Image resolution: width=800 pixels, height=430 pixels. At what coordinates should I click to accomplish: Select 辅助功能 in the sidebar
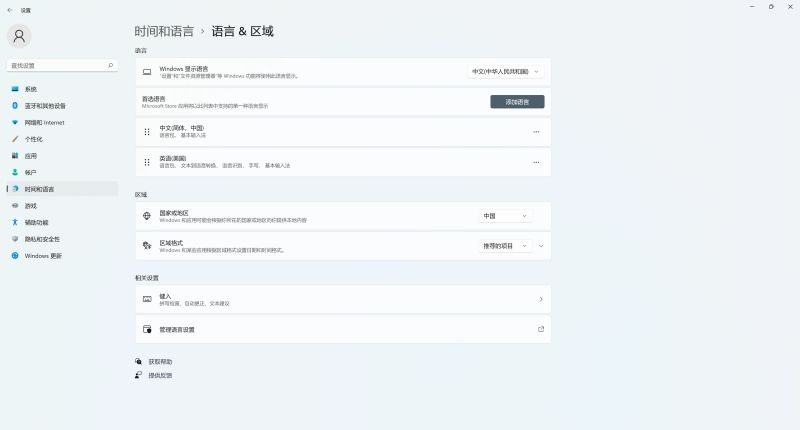coord(62,222)
